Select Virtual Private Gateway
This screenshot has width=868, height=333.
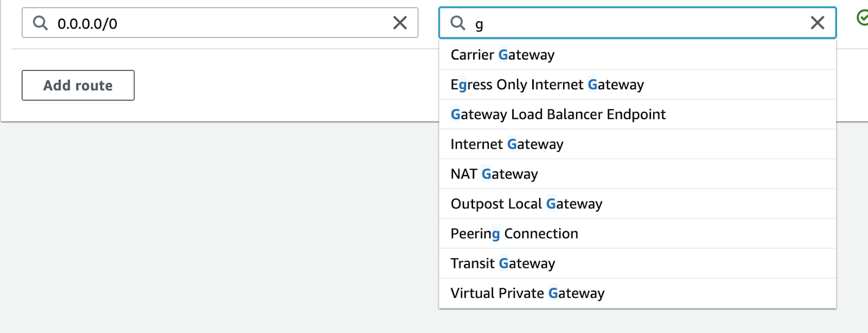527,293
